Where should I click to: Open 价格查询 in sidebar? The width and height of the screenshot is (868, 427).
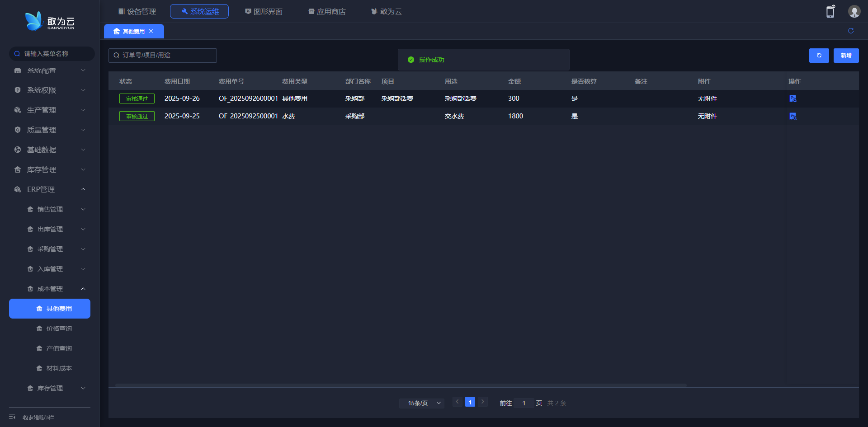click(59, 328)
